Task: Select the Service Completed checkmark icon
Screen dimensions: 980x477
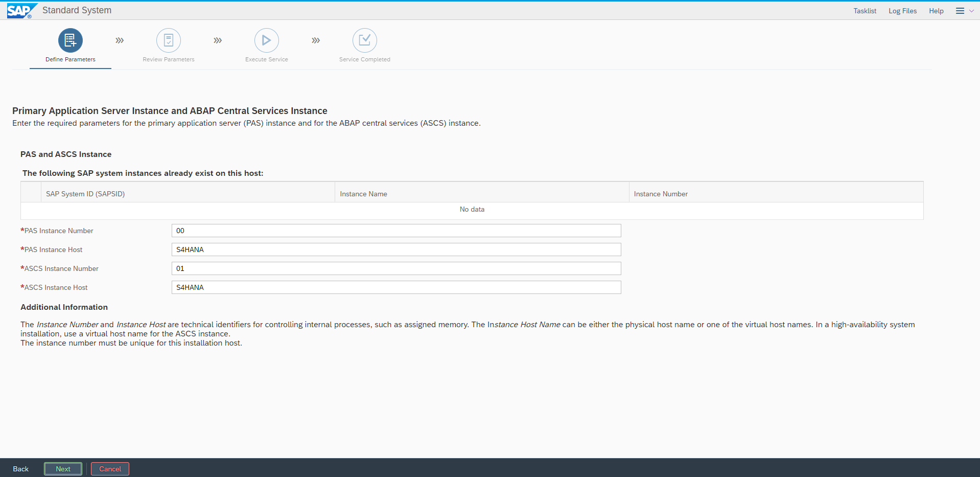Action: 365,40
